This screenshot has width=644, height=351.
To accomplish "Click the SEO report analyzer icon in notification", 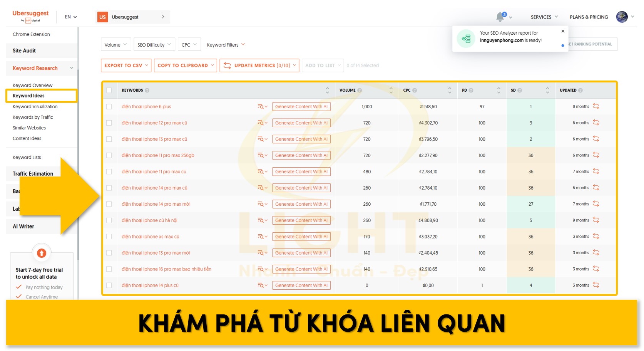I will [x=466, y=39].
